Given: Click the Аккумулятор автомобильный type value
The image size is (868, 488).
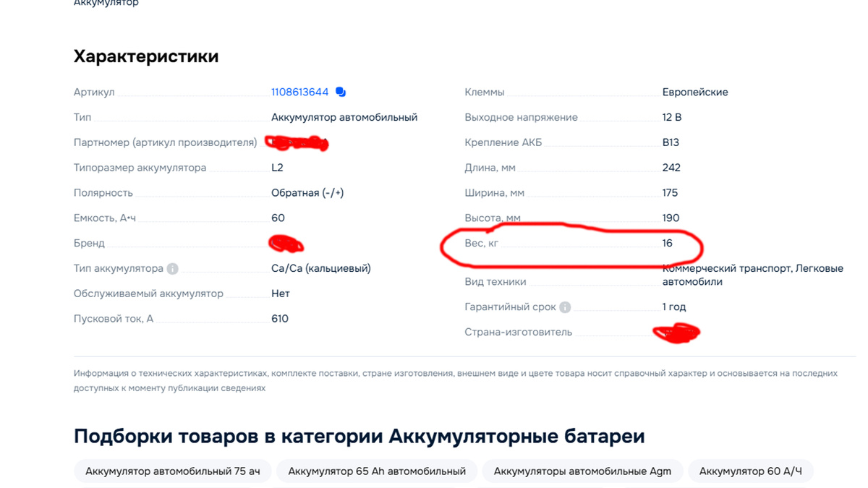Looking at the screenshot, I should pyautogui.click(x=344, y=117).
